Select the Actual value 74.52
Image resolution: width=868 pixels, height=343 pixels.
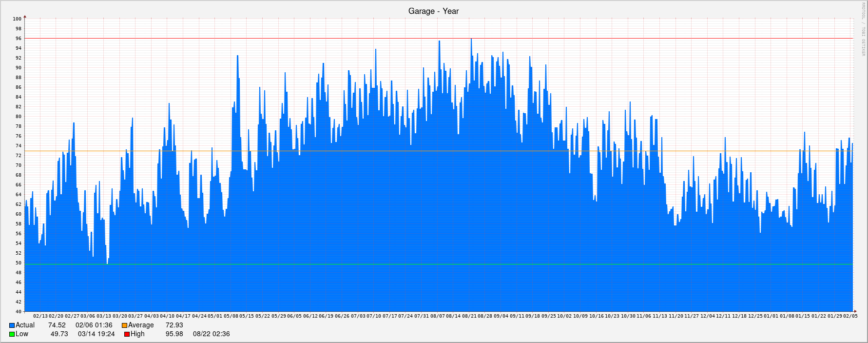pos(57,325)
